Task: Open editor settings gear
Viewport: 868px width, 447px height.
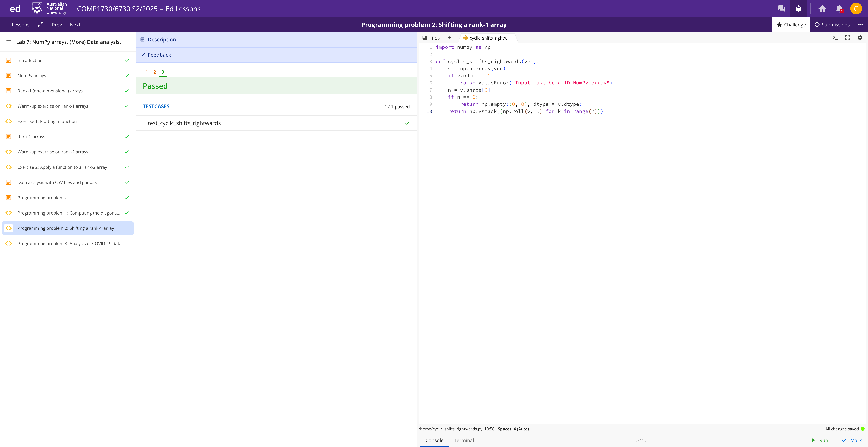Action: pyautogui.click(x=860, y=38)
